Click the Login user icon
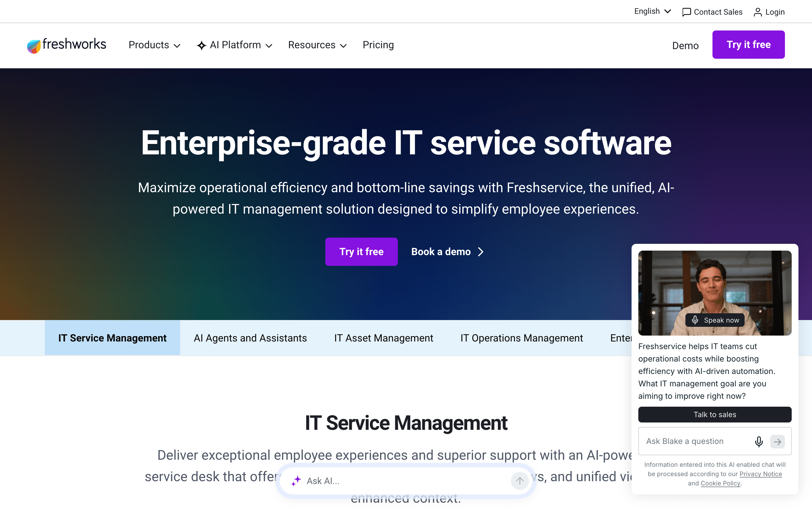The width and height of the screenshot is (812, 508). tap(758, 12)
